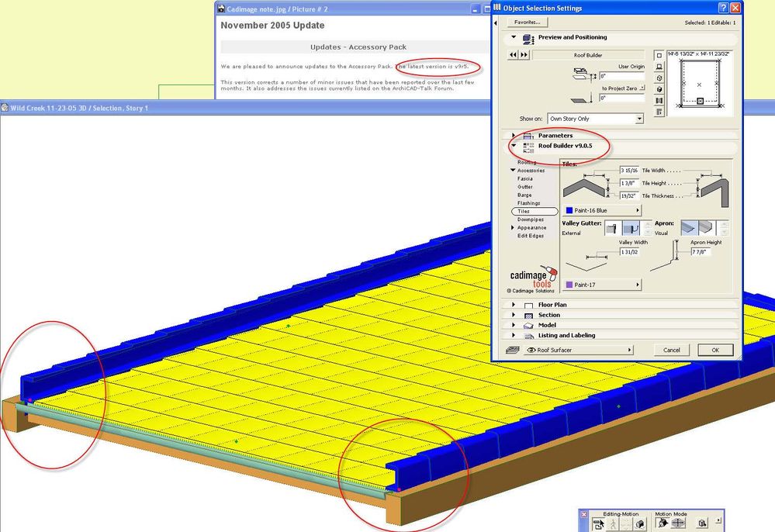Go to next library part
Image resolution: width=775 pixels, height=532 pixels.
point(524,55)
